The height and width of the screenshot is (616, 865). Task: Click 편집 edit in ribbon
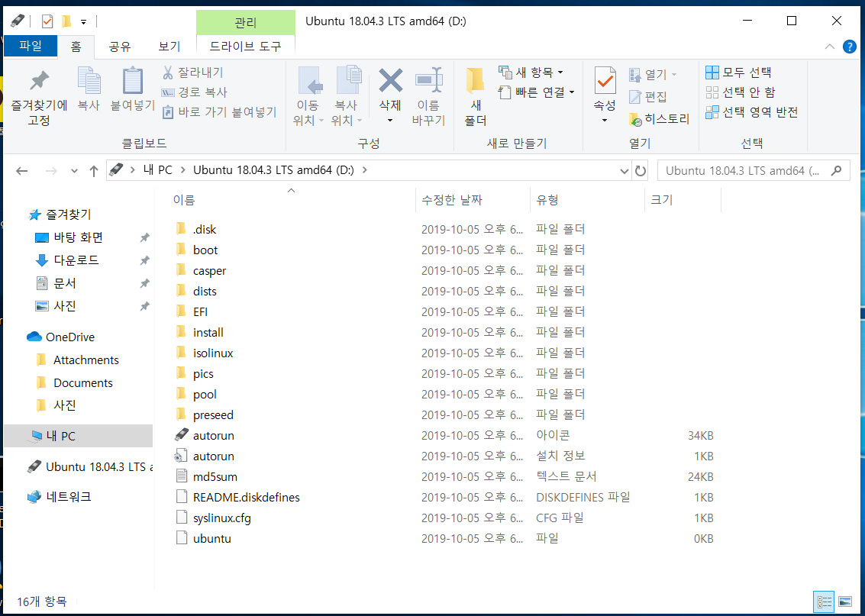pyautogui.click(x=648, y=96)
